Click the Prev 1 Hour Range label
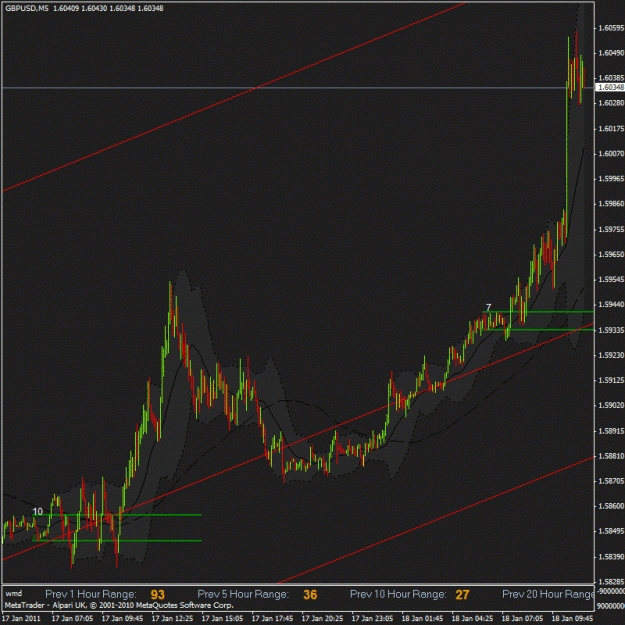Viewport: 625px width, 625px height. coord(91,594)
